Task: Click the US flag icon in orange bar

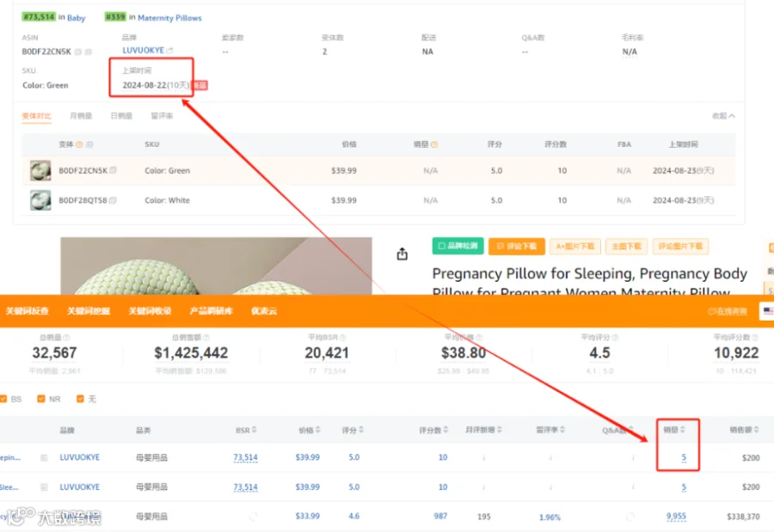Action: (x=768, y=311)
